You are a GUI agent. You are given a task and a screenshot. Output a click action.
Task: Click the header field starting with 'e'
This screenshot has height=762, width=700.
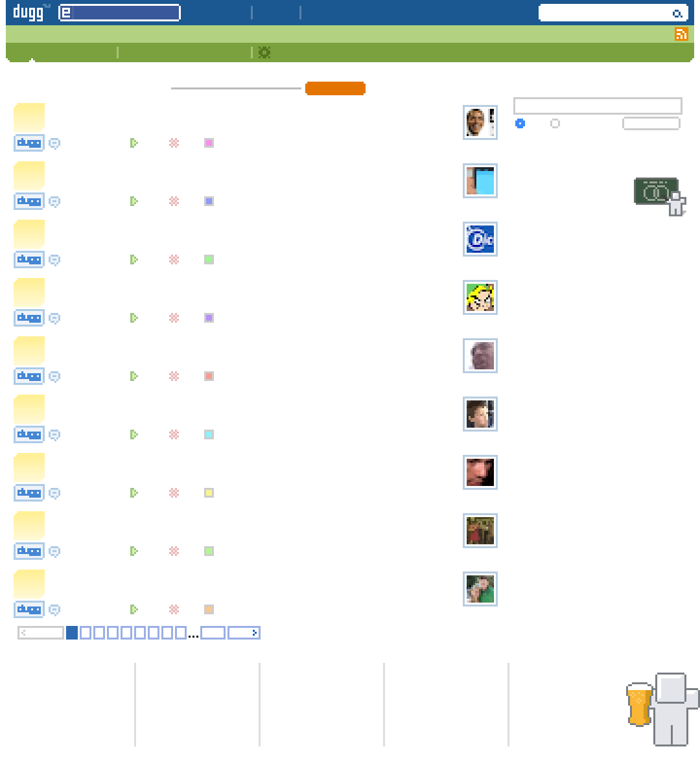click(119, 13)
